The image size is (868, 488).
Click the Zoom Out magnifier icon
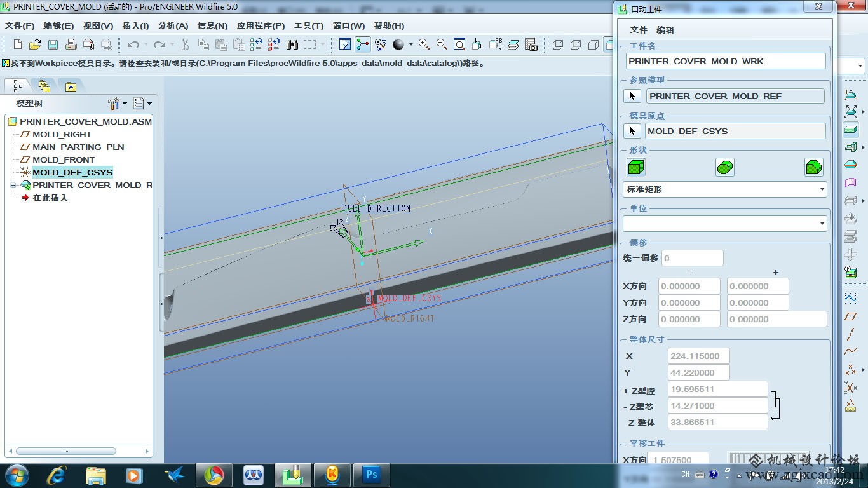(x=442, y=44)
